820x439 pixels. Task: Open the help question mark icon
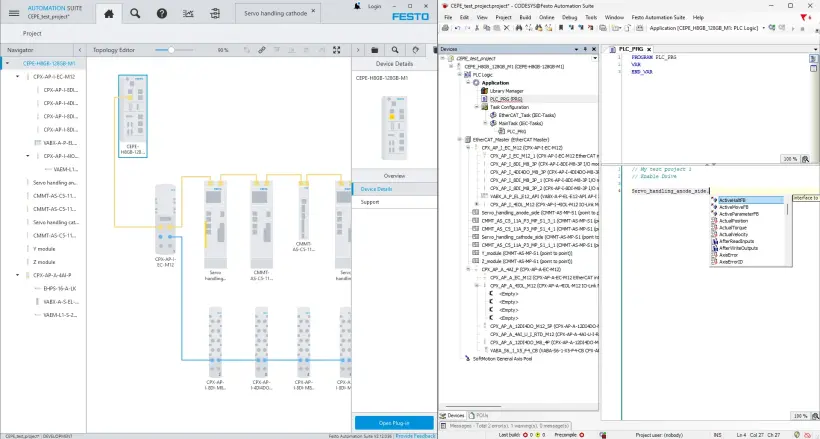(x=163, y=13)
